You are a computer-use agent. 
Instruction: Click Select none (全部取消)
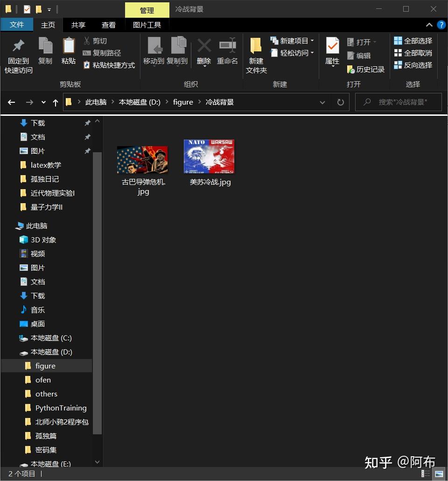click(x=413, y=53)
